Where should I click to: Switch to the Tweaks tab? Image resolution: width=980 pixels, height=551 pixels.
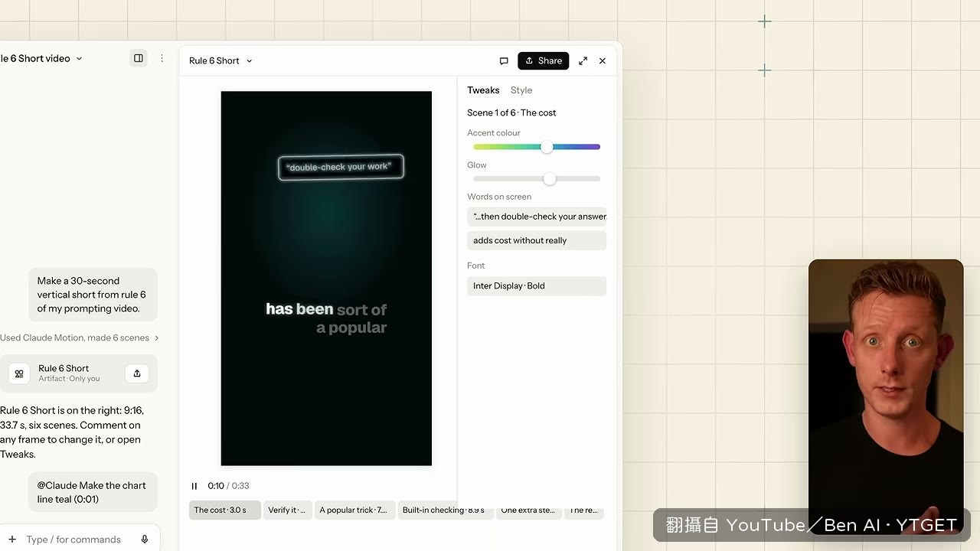pyautogui.click(x=483, y=90)
